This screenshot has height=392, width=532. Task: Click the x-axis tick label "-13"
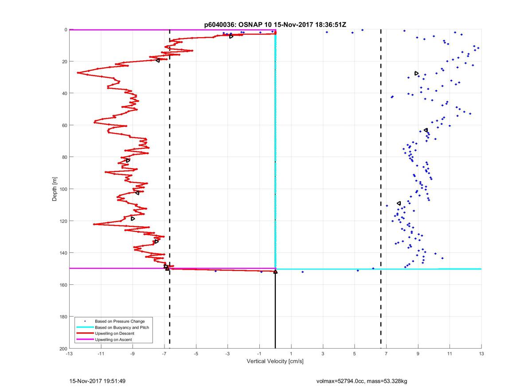coord(69,354)
